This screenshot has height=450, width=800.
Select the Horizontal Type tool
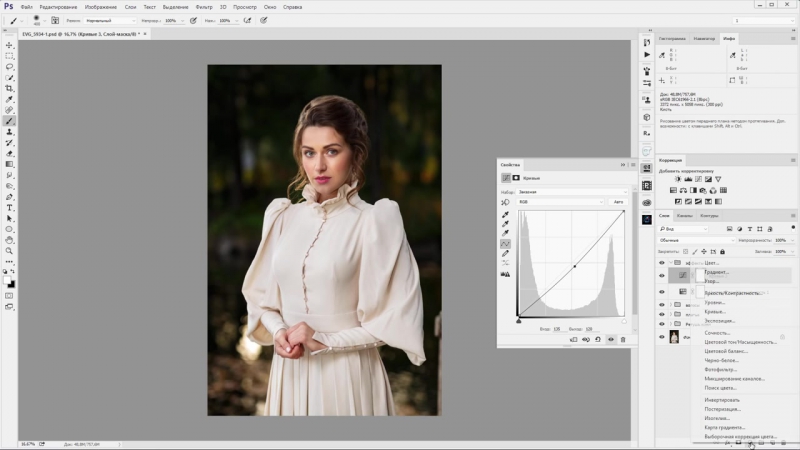click(x=9, y=208)
